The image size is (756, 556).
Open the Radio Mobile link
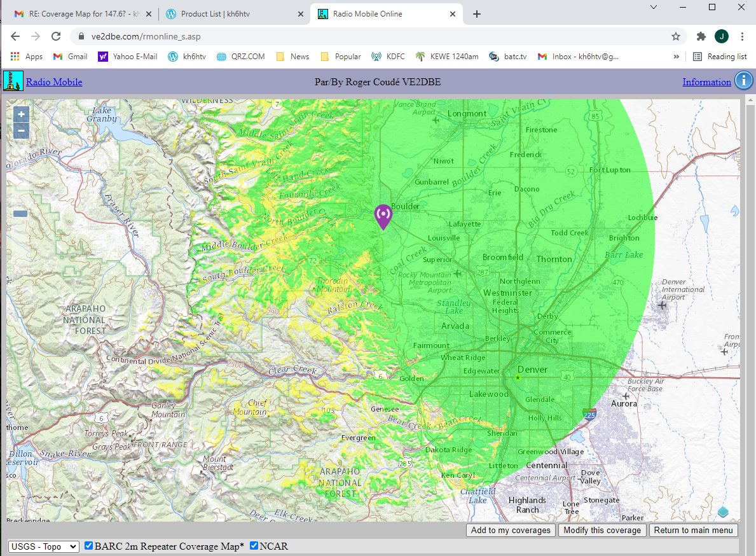[54, 82]
